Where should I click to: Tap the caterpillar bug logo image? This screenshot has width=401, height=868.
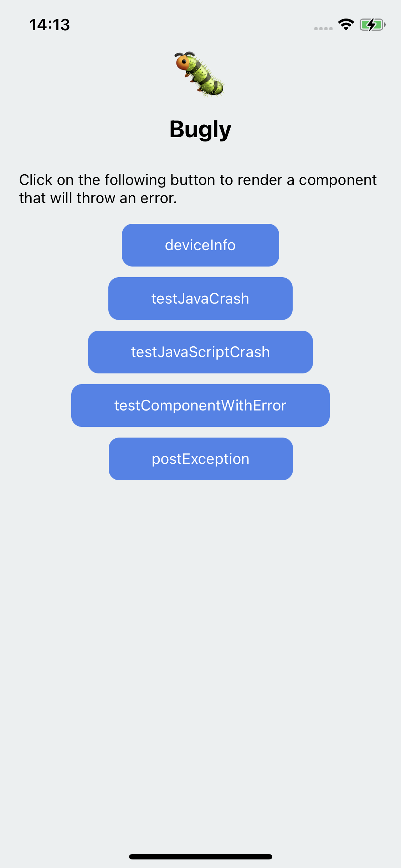tap(200, 74)
